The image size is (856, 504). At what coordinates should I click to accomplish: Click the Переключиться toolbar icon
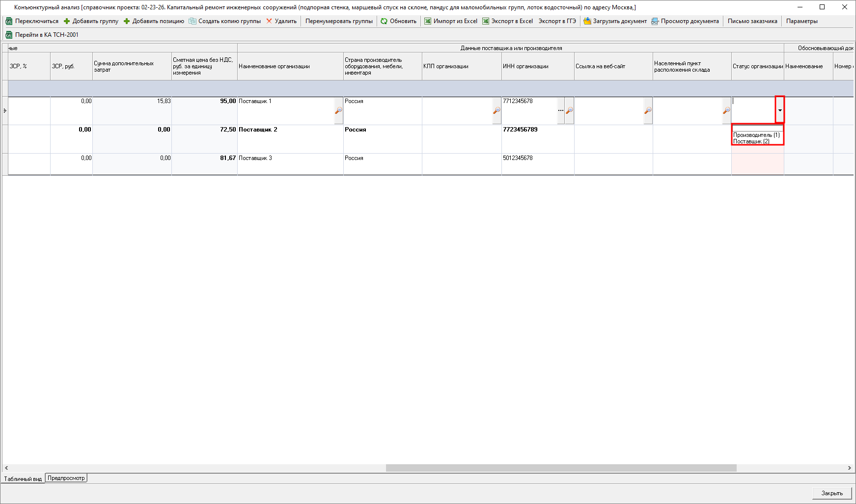(x=9, y=21)
